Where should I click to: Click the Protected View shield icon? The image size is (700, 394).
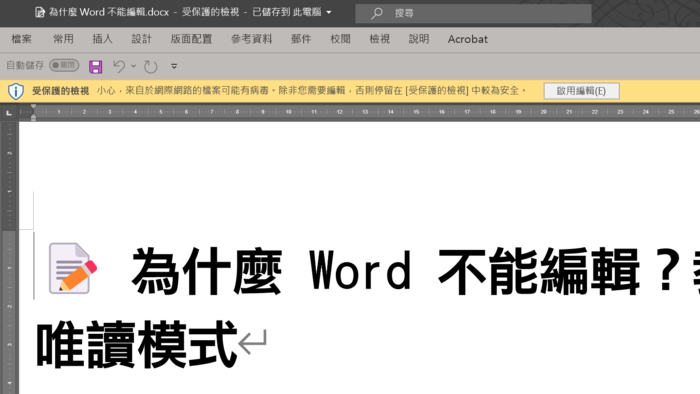[16, 91]
